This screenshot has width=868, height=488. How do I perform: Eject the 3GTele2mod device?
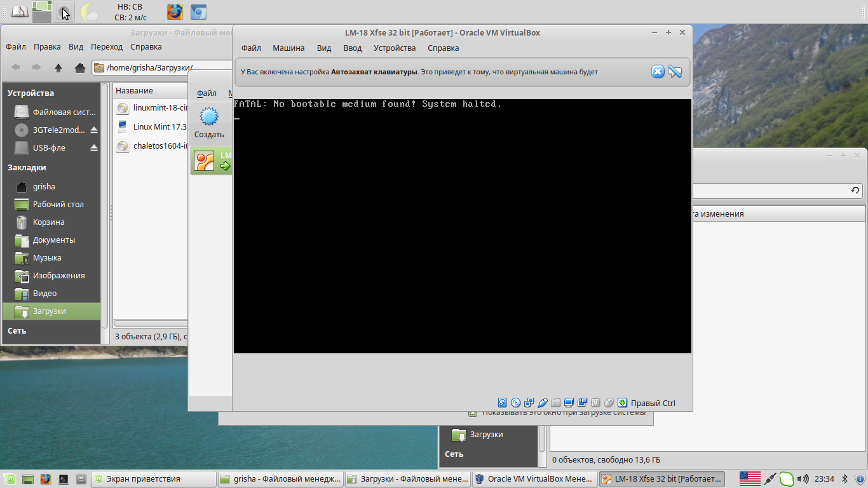tap(94, 130)
